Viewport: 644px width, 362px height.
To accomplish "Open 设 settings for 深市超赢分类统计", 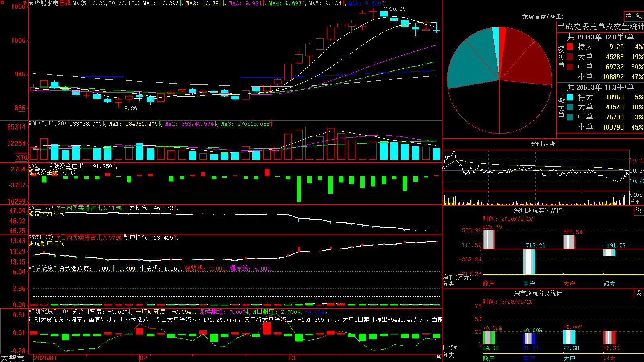I will tap(639, 293).
